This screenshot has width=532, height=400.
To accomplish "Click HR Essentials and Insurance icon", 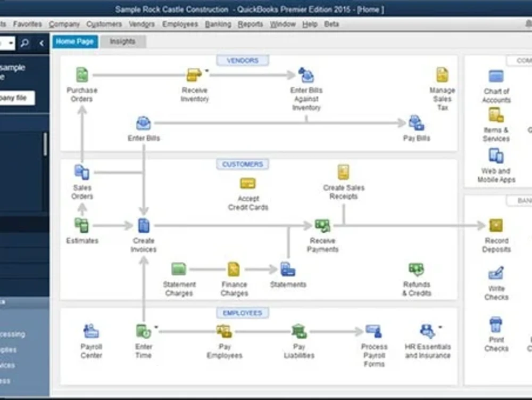I will click(x=427, y=331).
